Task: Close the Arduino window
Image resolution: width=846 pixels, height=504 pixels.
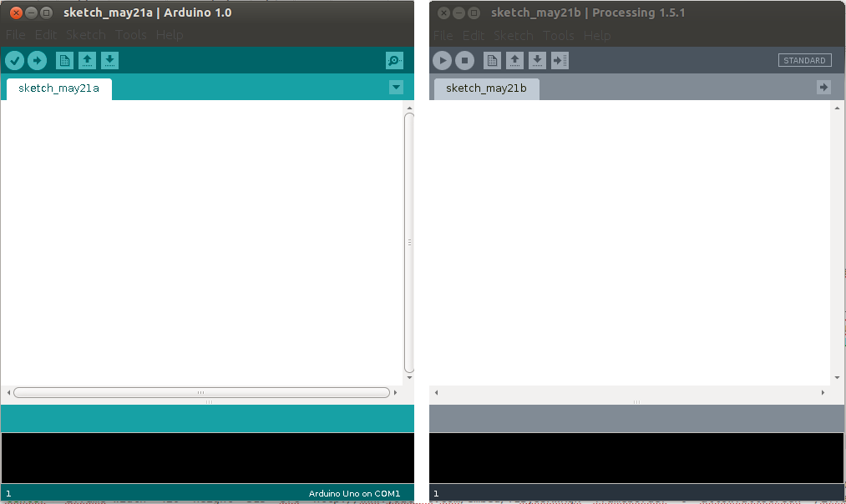Action: pos(16,13)
